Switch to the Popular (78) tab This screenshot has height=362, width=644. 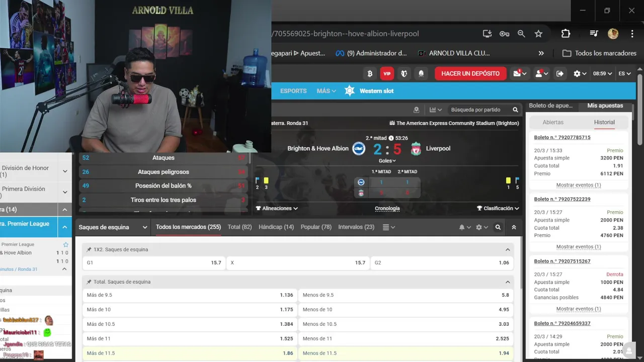316,227
